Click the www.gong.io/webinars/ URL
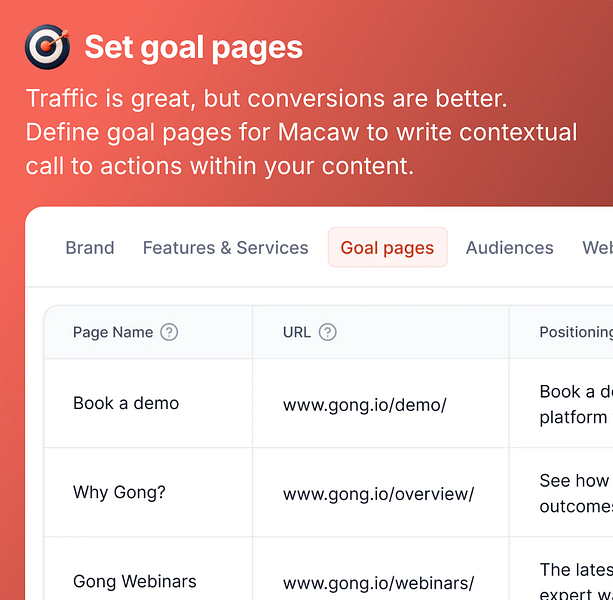This screenshot has width=613, height=600. pyautogui.click(x=378, y=582)
